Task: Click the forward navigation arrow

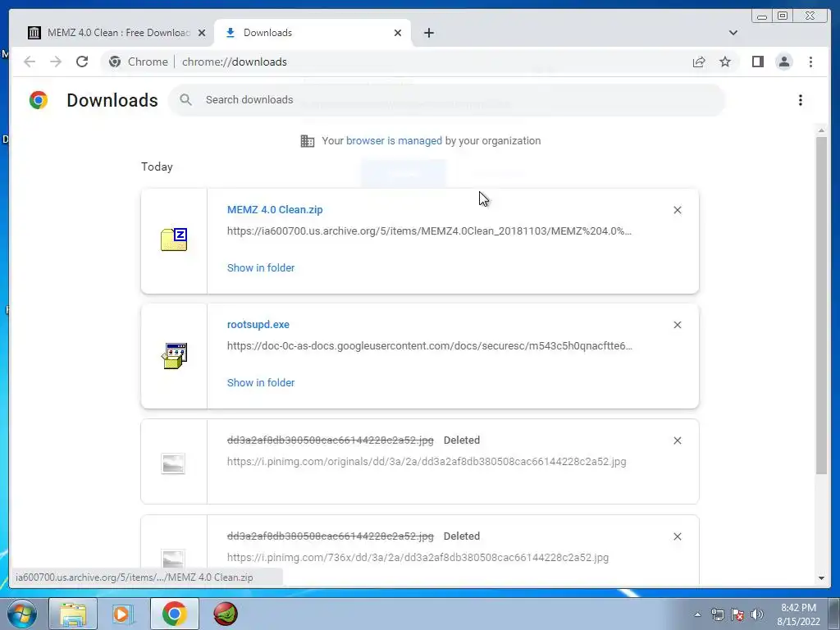Action: coord(56,62)
